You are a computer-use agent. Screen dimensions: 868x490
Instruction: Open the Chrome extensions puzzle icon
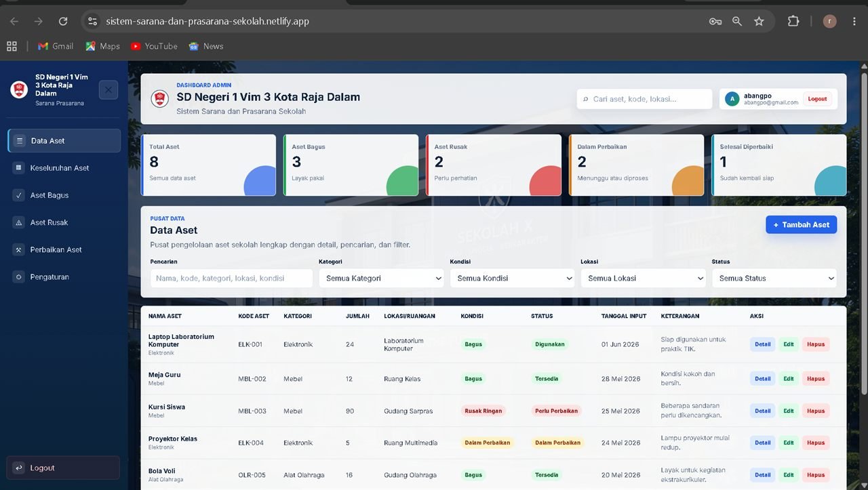click(793, 21)
